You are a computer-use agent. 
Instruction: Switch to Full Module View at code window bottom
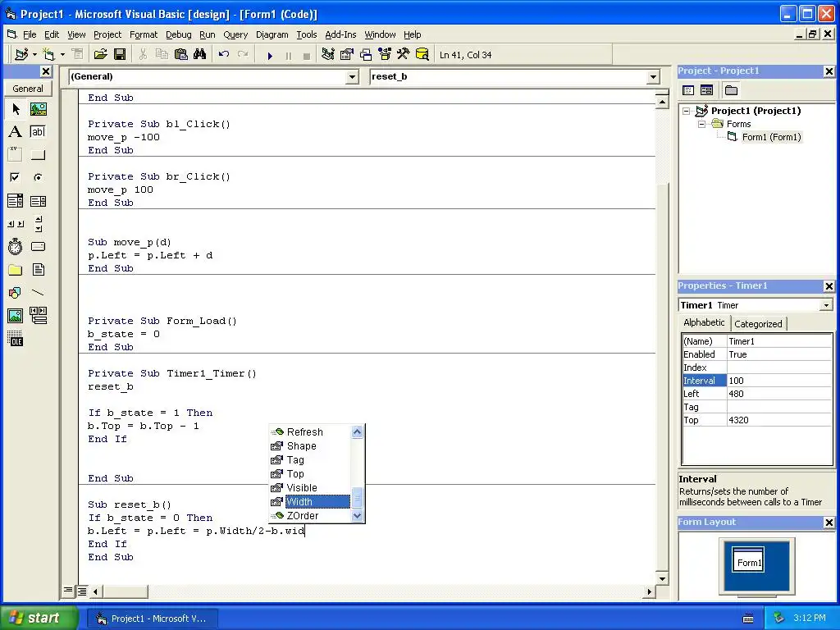pos(81,591)
